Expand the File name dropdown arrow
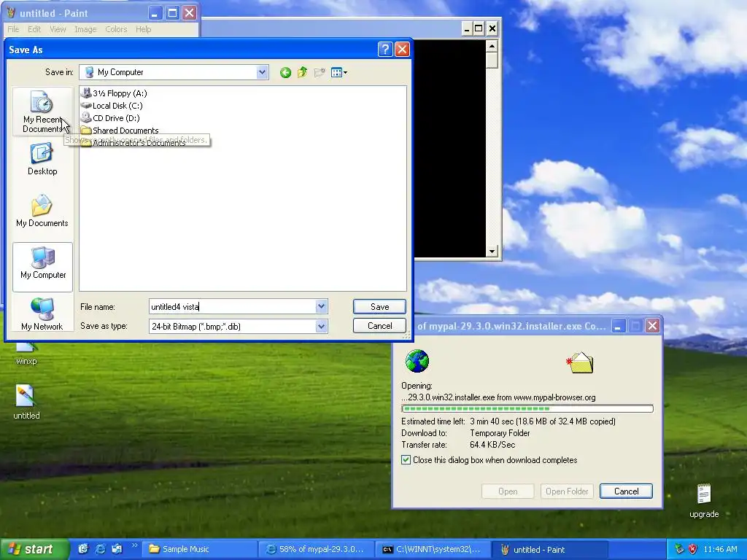 pyautogui.click(x=321, y=307)
